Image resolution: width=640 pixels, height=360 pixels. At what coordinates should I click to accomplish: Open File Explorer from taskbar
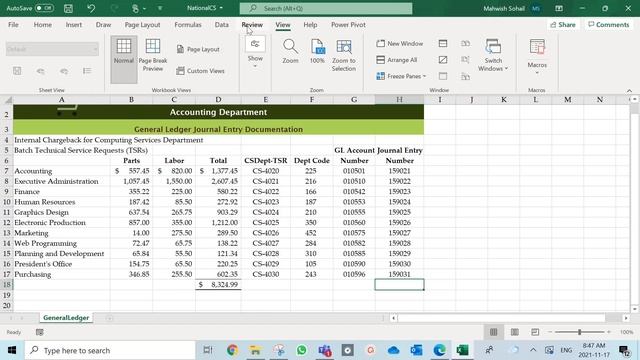256,350
